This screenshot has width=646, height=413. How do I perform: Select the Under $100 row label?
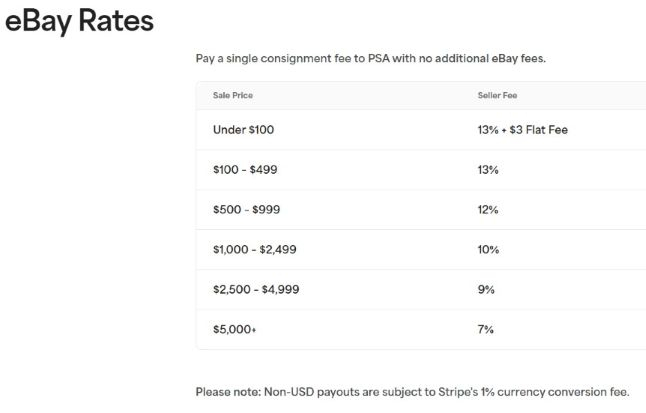click(x=243, y=130)
